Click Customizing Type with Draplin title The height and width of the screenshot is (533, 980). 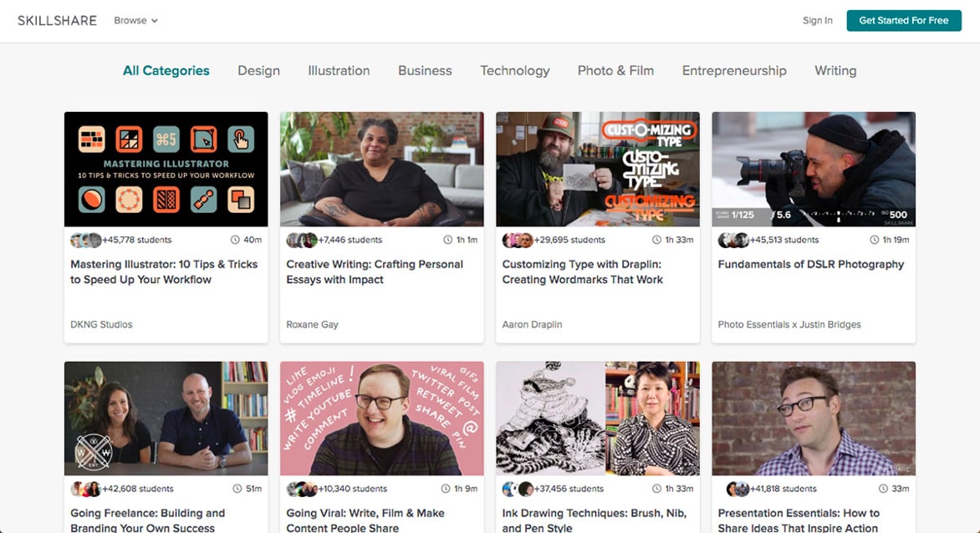(583, 272)
